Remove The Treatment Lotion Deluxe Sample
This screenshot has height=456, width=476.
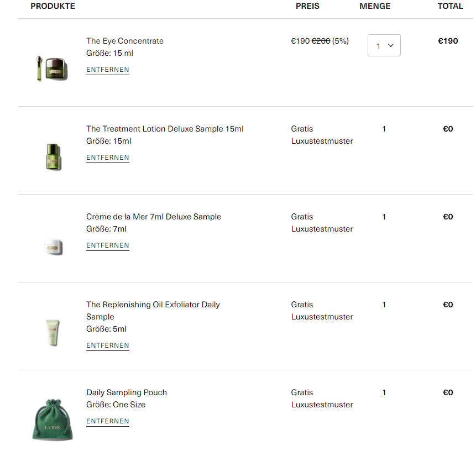coord(108,158)
